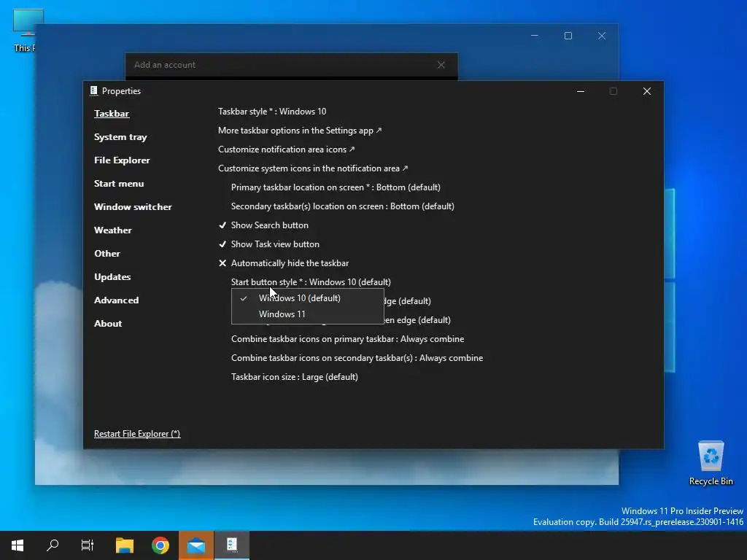Viewport: 747px width, 560px height.
Task: Close the background Mail window
Action: (x=602, y=36)
